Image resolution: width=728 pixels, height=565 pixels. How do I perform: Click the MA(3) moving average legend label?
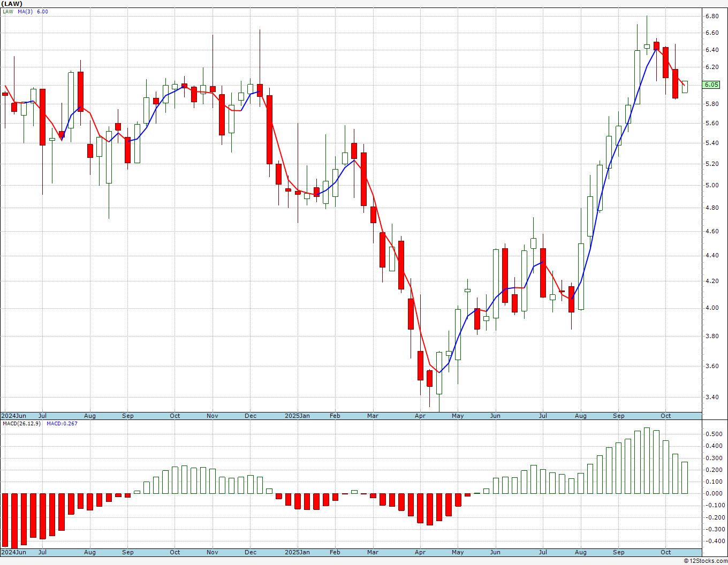pyautogui.click(x=25, y=11)
